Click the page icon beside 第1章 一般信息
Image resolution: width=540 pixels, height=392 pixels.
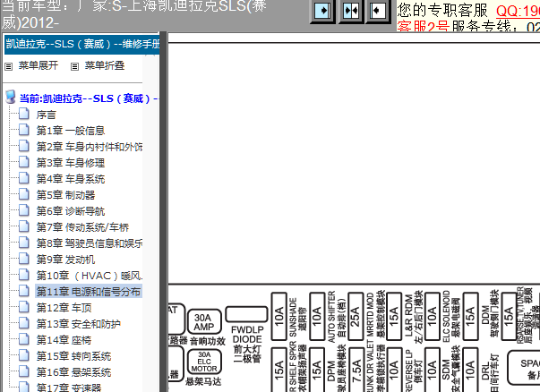pos(24,130)
